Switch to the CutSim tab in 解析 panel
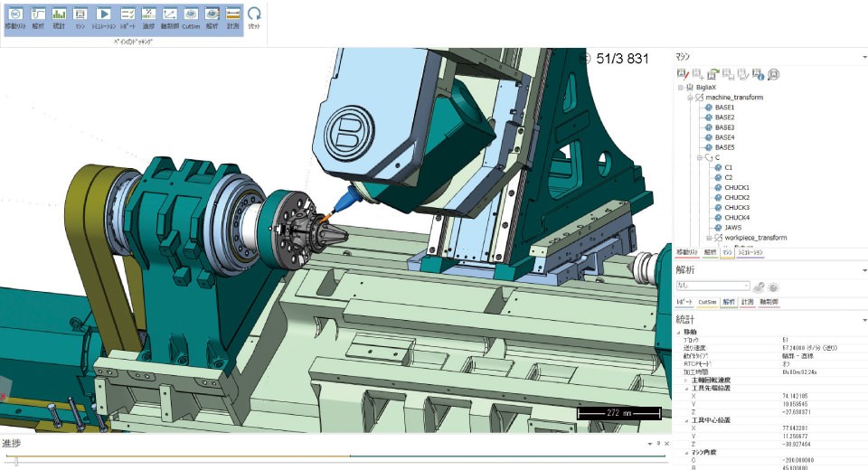This screenshot has height=470, width=868. point(707,302)
